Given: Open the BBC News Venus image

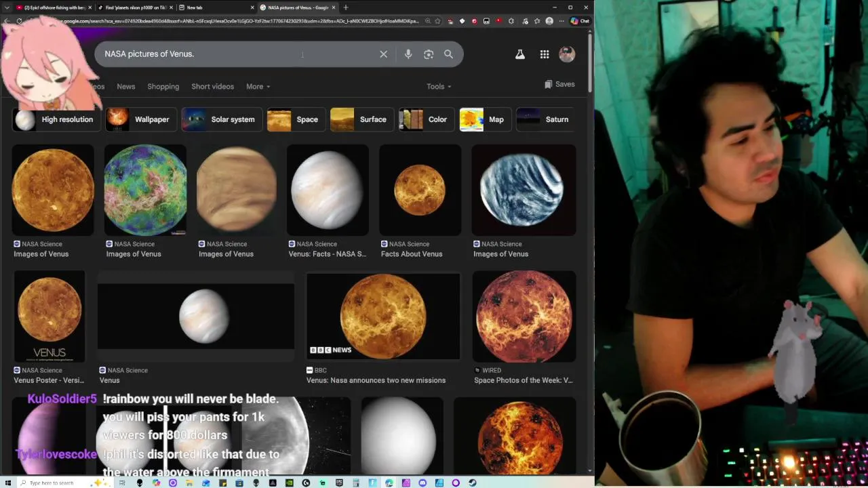Looking at the screenshot, I should 383,317.
